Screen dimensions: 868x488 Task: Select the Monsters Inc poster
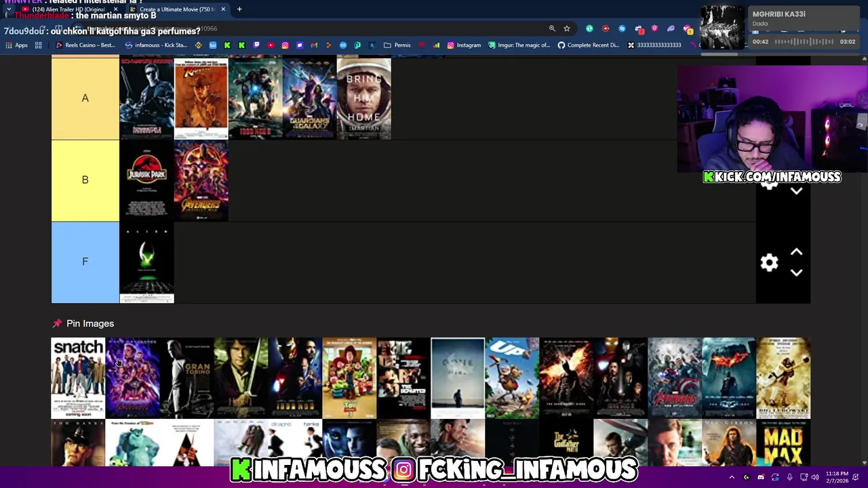click(132, 443)
